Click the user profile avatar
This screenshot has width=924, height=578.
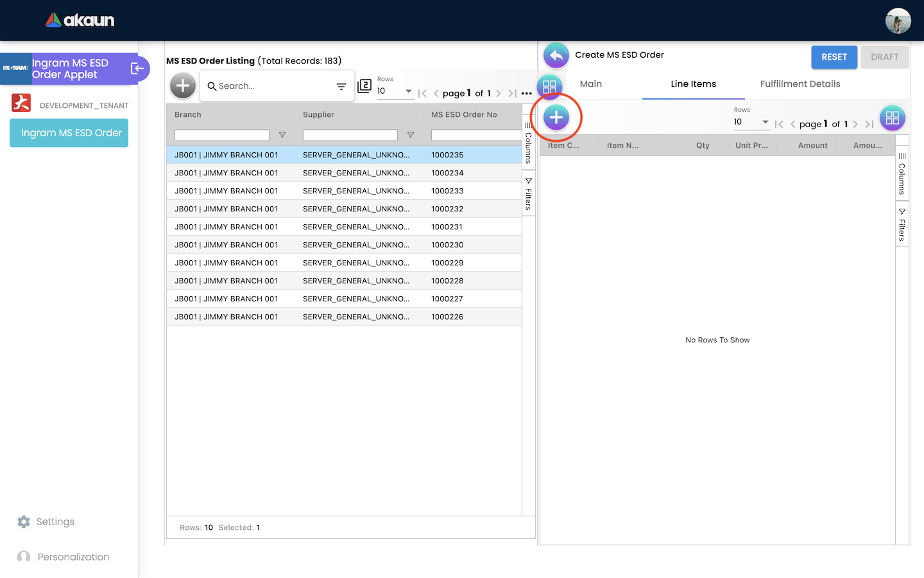tap(898, 21)
